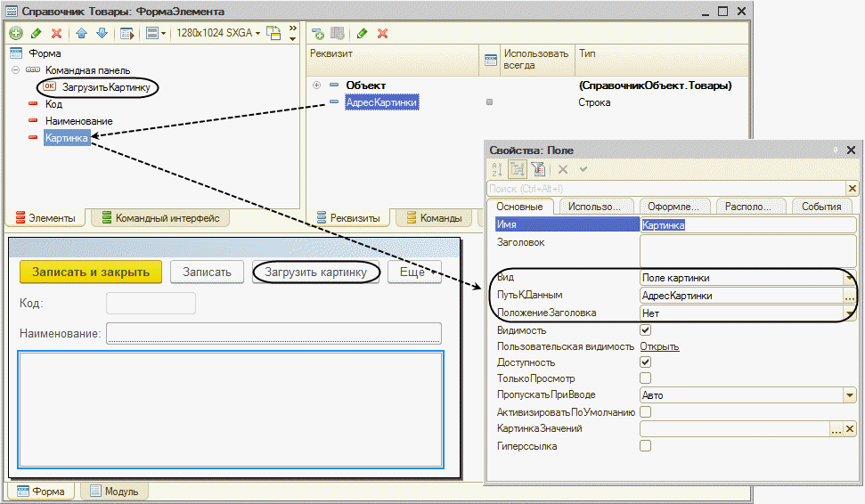Edit attribute using pencil in attributes toolbar
This screenshot has width=865, height=504.
pyautogui.click(x=363, y=34)
